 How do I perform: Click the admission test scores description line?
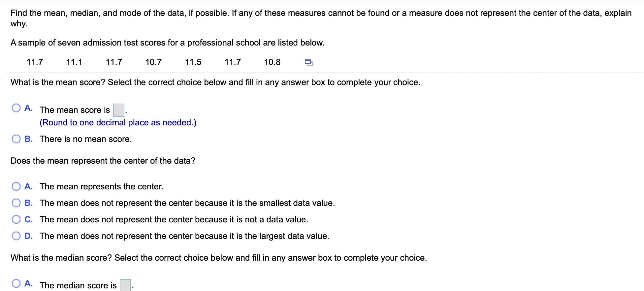(x=168, y=43)
